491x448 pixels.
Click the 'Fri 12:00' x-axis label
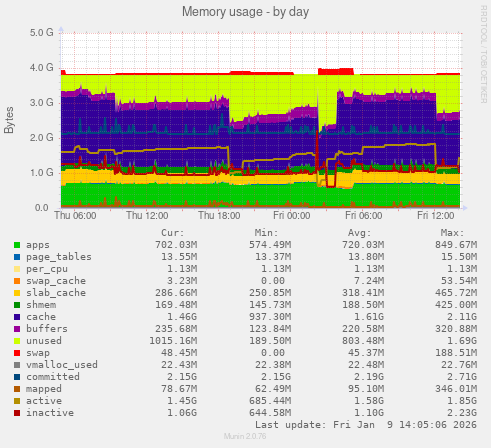436,216
